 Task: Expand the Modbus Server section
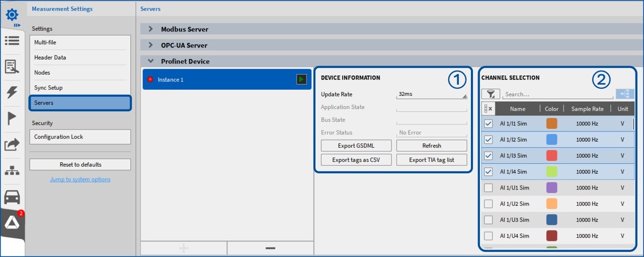point(150,29)
